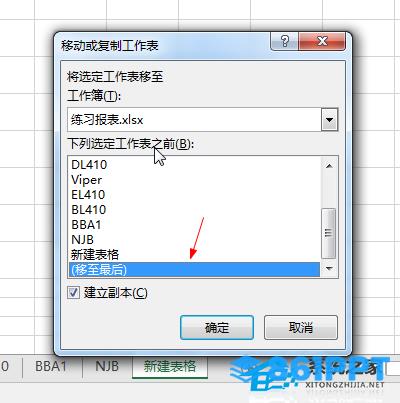Close the Move or Copy dialog

(x=322, y=41)
